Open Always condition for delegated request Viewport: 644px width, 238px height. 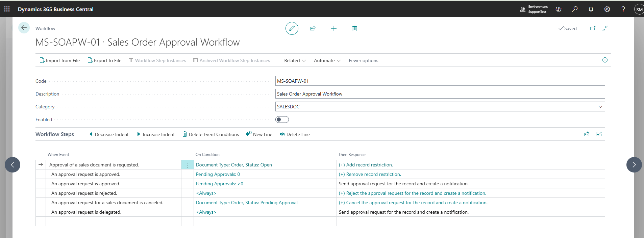[x=206, y=212]
